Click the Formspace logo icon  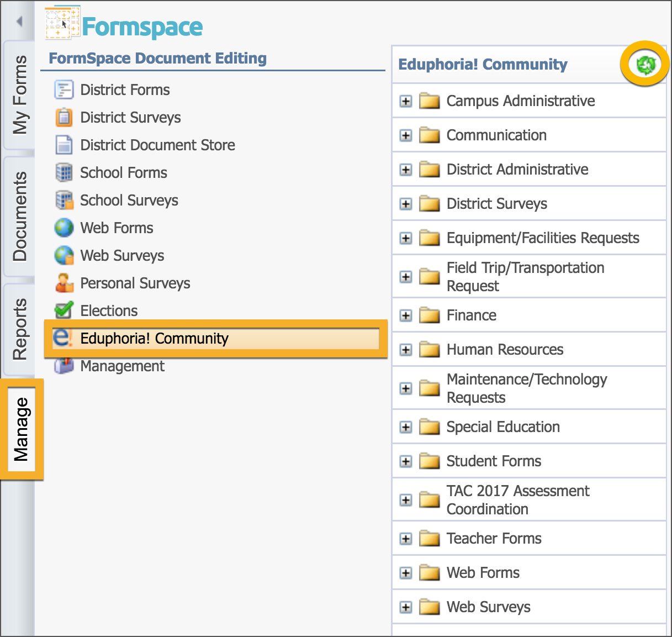pyautogui.click(x=62, y=24)
